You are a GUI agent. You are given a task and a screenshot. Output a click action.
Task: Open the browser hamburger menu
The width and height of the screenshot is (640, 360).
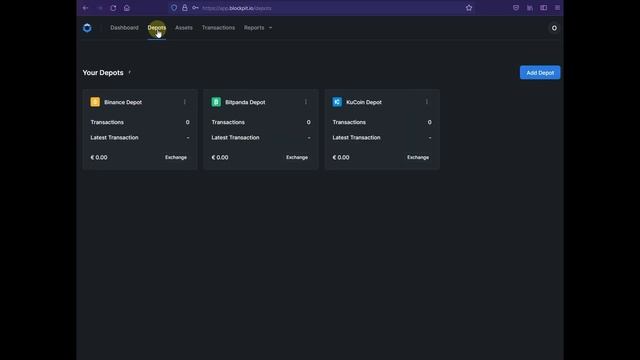(557, 8)
